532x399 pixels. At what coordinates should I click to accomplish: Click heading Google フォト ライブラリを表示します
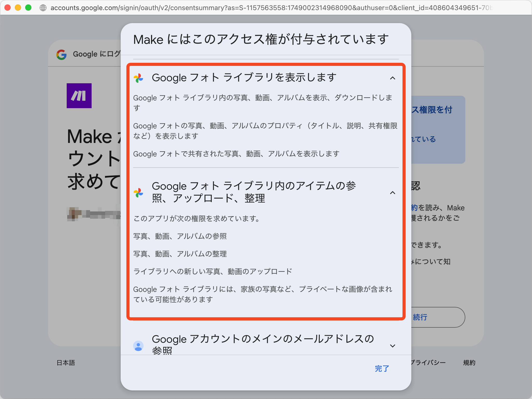pos(244,78)
